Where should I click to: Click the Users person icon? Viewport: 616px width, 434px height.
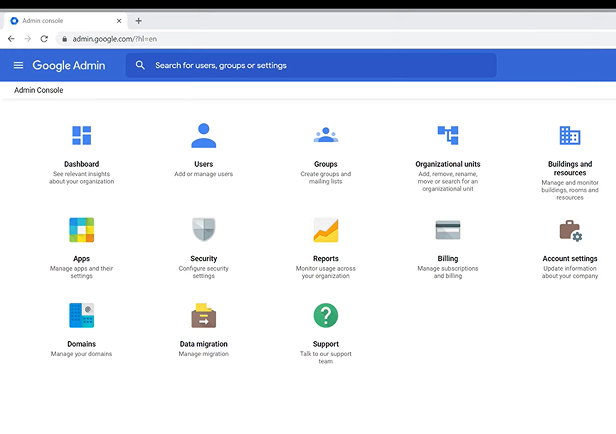click(x=203, y=136)
